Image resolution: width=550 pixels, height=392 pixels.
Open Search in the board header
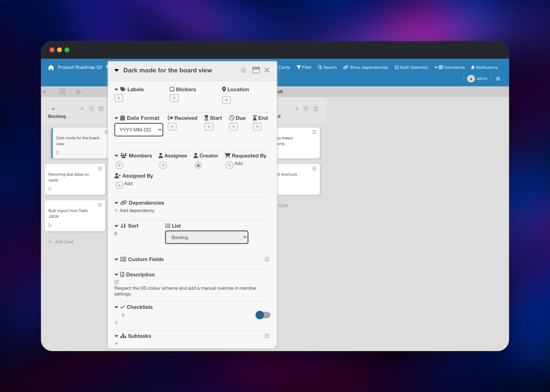pyautogui.click(x=327, y=67)
